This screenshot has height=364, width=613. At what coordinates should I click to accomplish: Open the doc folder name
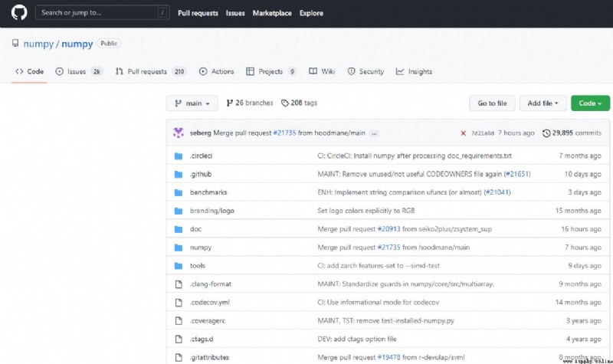coord(195,229)
